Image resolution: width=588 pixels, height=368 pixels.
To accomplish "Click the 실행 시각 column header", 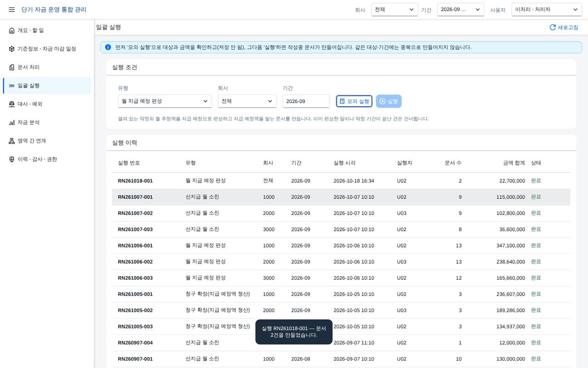I will point(345,163).
